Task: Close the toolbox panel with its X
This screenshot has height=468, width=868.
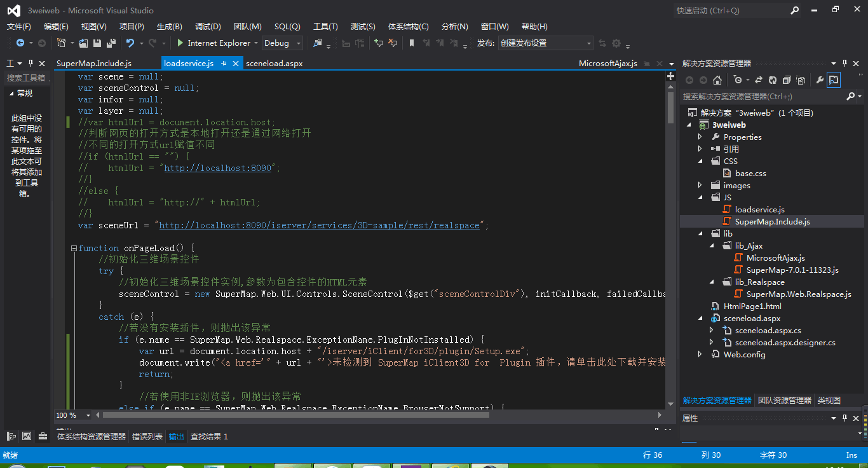Action: [42, 64]
